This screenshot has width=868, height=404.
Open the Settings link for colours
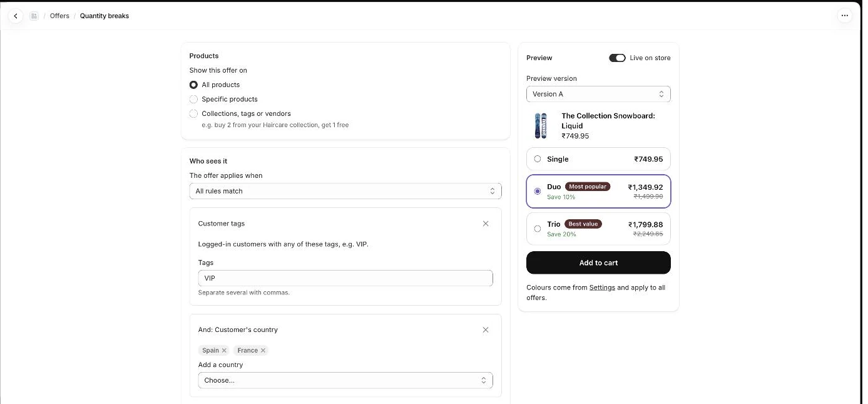(x=602, y=288)
